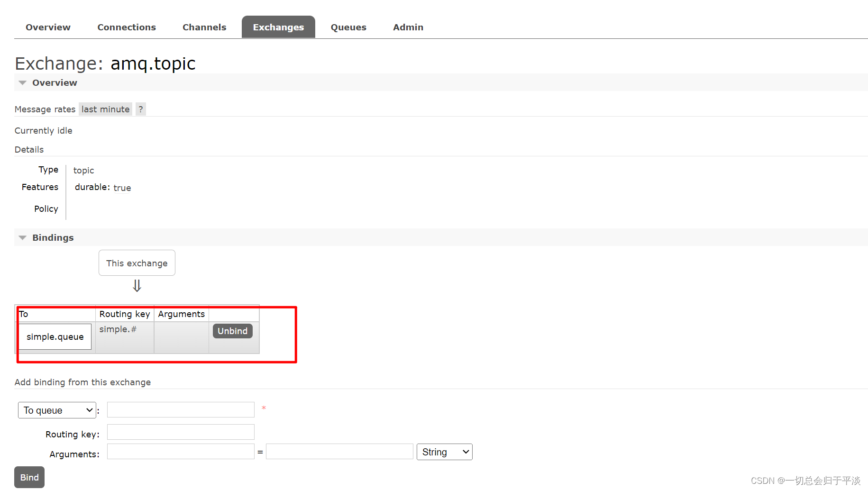Image resolution: width=868 pixels, height=490 pixels.
Task: Click the Bind button
Action: coord(29,477)
